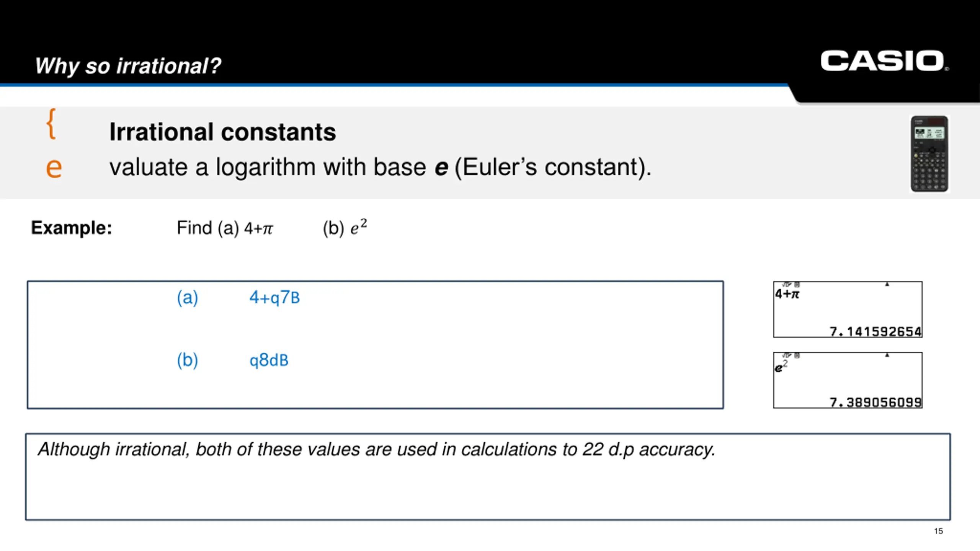Click the CASIO logo
Viewport: 980px width, 551px height.
884,61
